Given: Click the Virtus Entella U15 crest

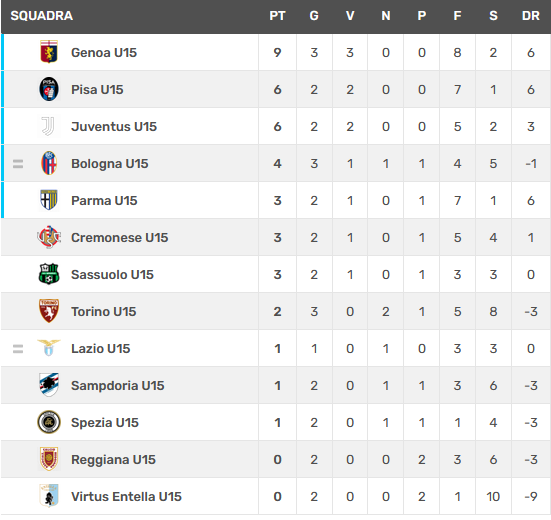Looking at the screenshot, I should 49,496.
